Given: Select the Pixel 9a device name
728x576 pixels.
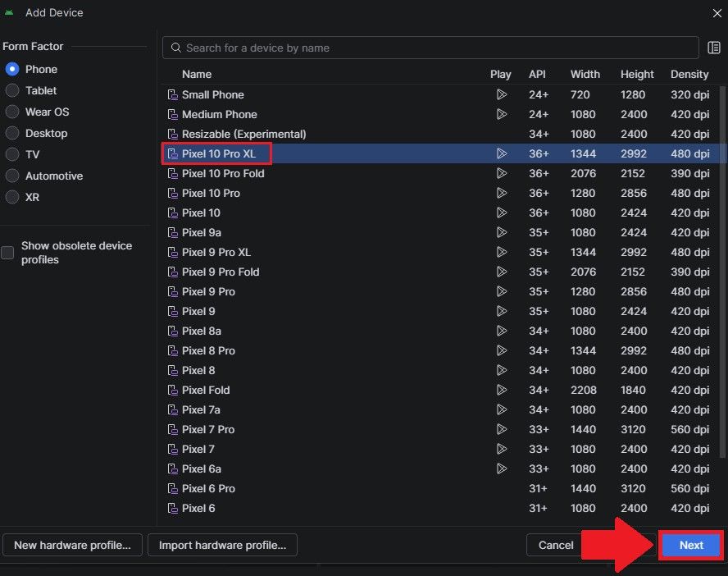Looking at the screenshot, I should (202, 233).
